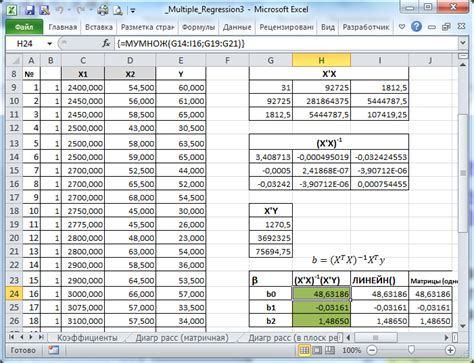Open the Данные ribbon tab
The width and height of the screenshot is (474, 363).
pyautogui.click(x=237, y=27)
